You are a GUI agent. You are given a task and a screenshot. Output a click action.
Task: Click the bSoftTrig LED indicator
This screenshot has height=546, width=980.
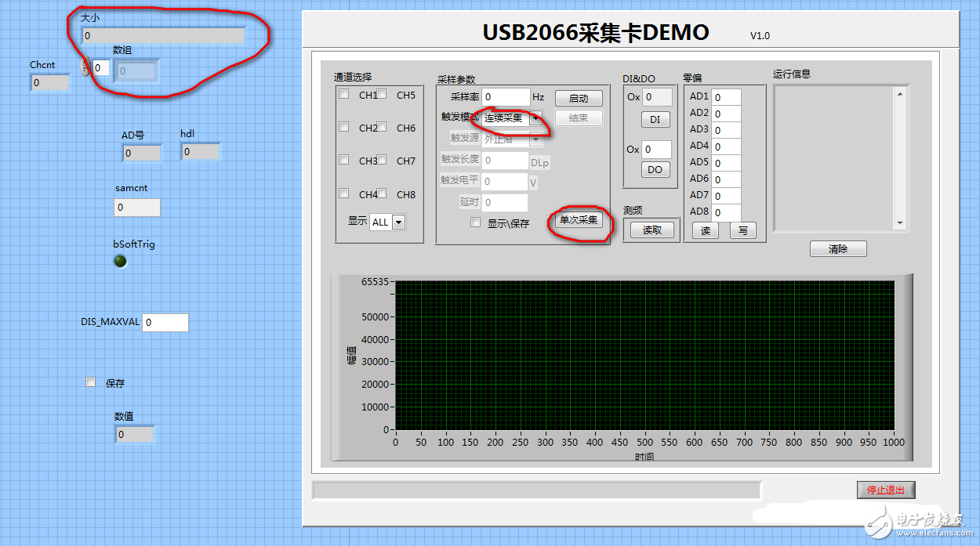pos(120,262)
